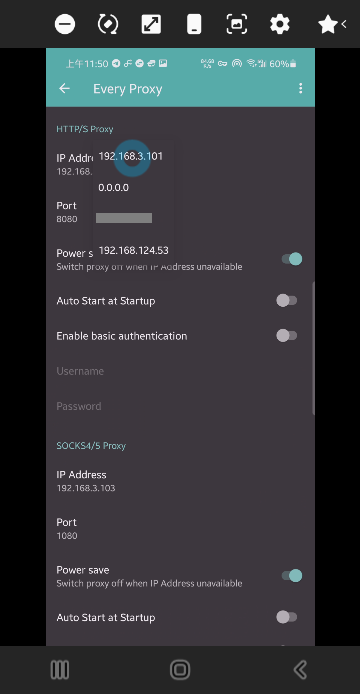Screen dimensions: 360x694
Task: Tap the recent apps navigation button
Action: pos(60,670)
